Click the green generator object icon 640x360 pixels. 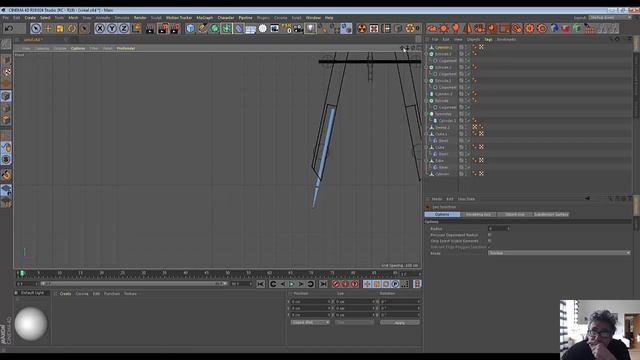tap(215, 28)
